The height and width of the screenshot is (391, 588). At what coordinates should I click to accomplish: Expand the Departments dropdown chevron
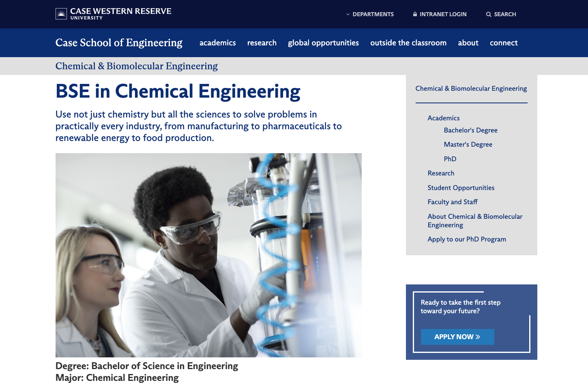coord(348,14)
